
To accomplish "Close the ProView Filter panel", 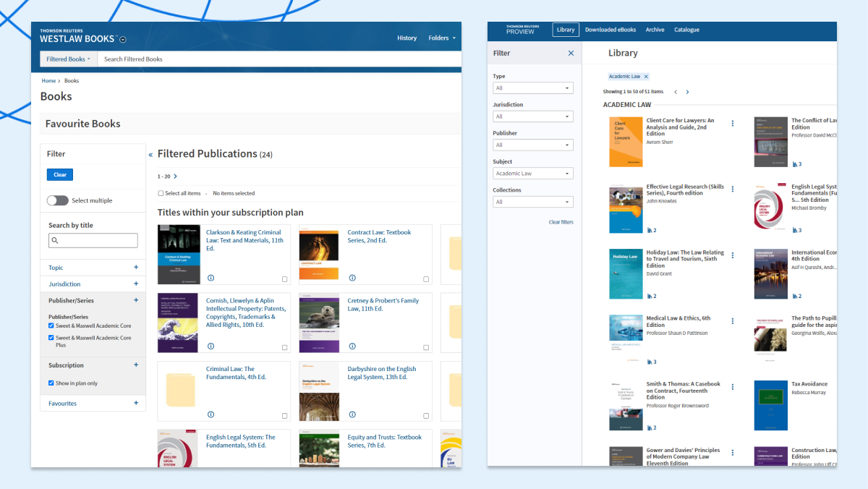I will (571, 54).
